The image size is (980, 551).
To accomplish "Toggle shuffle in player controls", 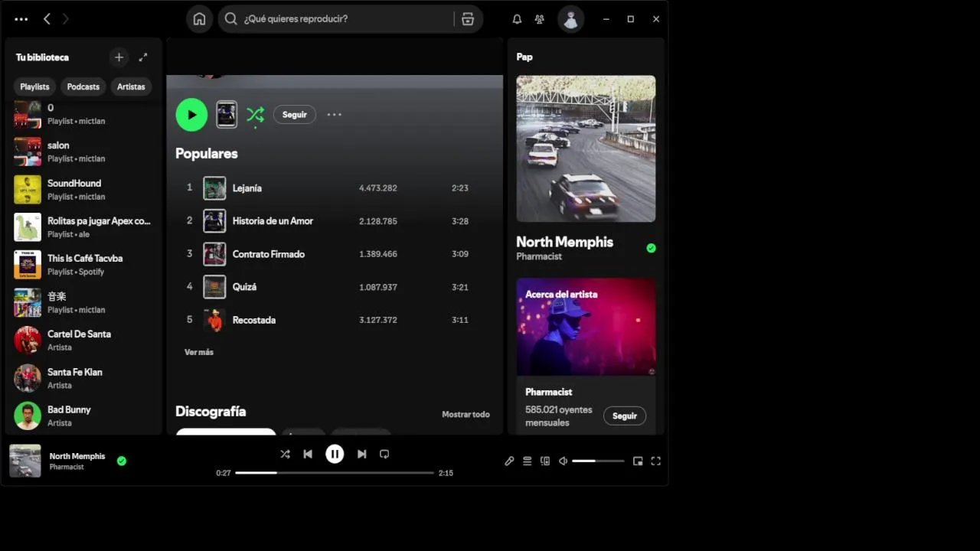I will tap(285, 454).
